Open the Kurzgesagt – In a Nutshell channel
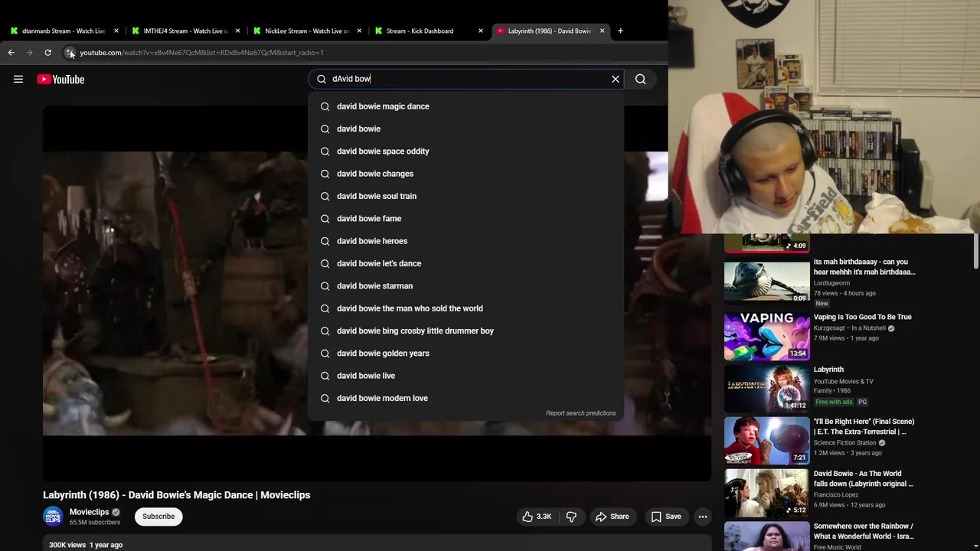The image size is (980, 551). coord(850,328)
